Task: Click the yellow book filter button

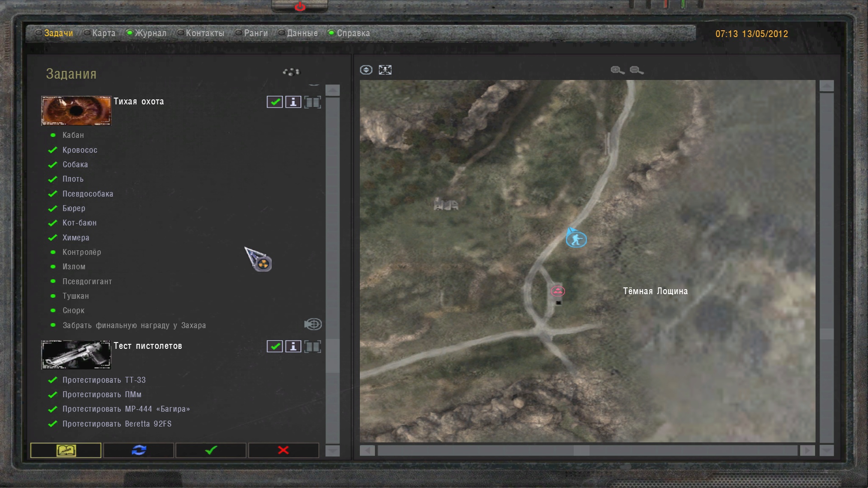Action: click(x=66, y=450)
